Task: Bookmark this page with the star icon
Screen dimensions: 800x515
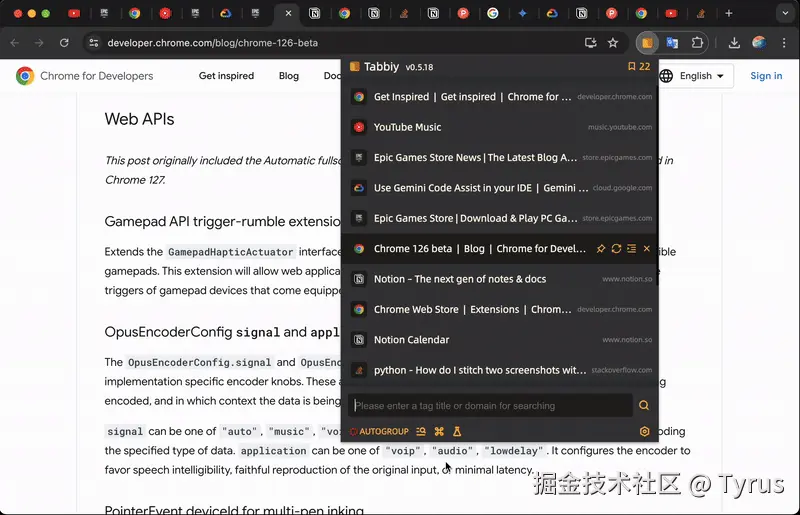Action: [613, 43]
